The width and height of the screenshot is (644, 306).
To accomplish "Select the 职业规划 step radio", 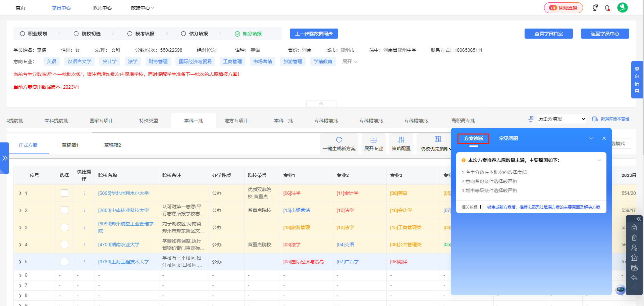I will tap(22, 34).
